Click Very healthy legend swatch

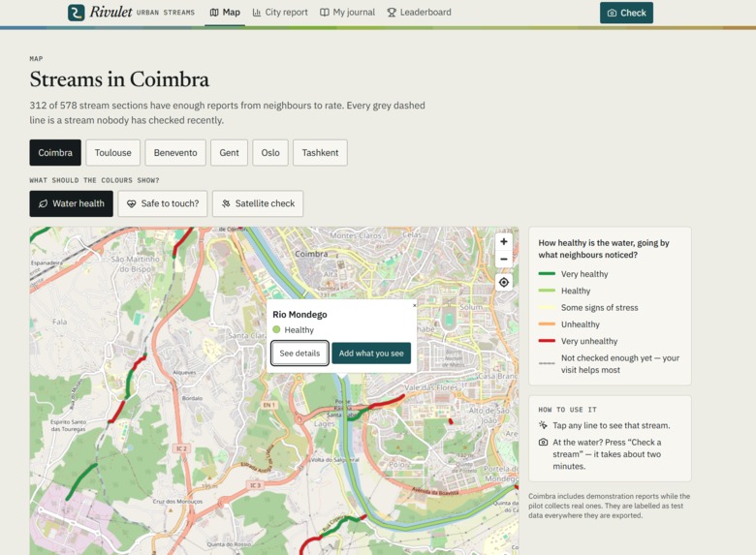click(x=547, y=274)
